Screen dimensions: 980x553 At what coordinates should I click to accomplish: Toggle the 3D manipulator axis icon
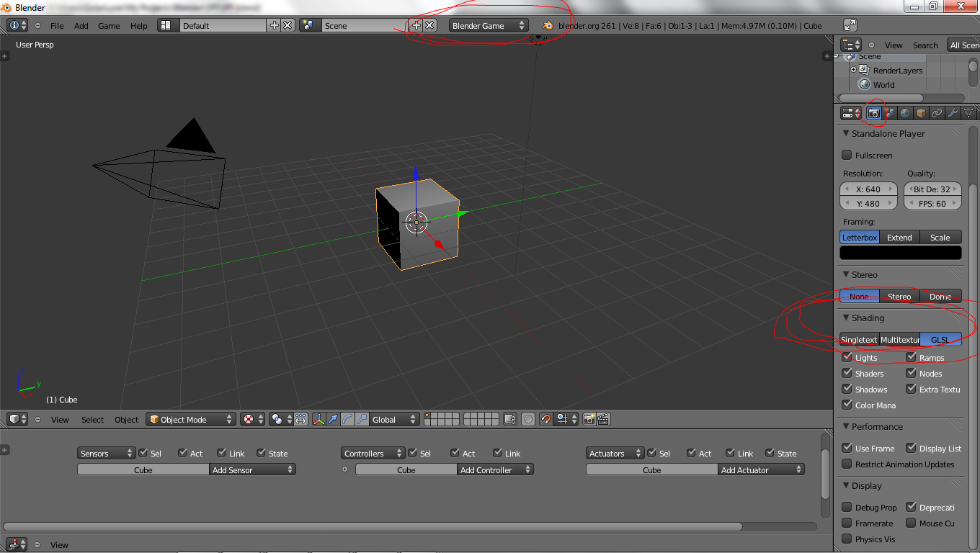(x=318, y=419)
